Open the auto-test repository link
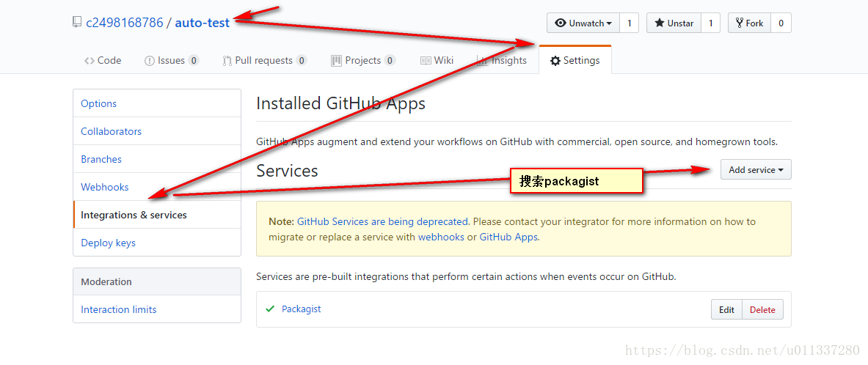The height and width of the screenshot is (365, 868). click(x=202, y=23)
